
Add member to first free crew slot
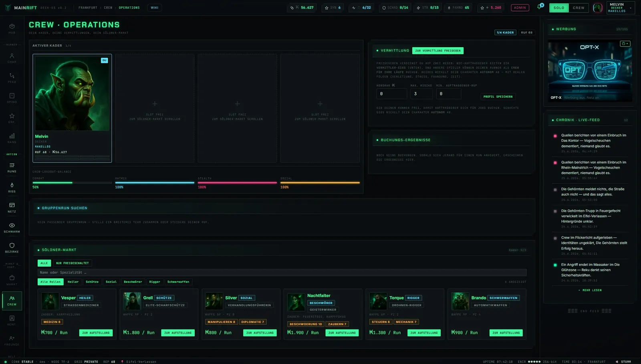click(155, 108)
